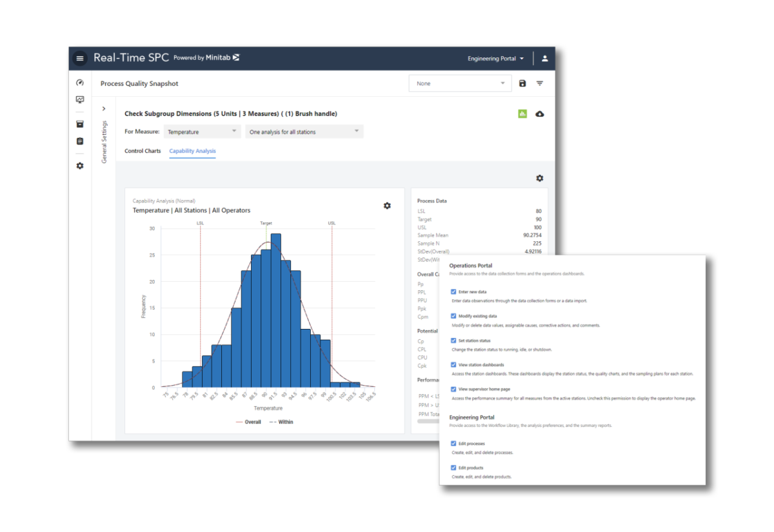Screen dimensions: 774x532
Task: Disable View supervisor home page permission
Action: [453, 389]
